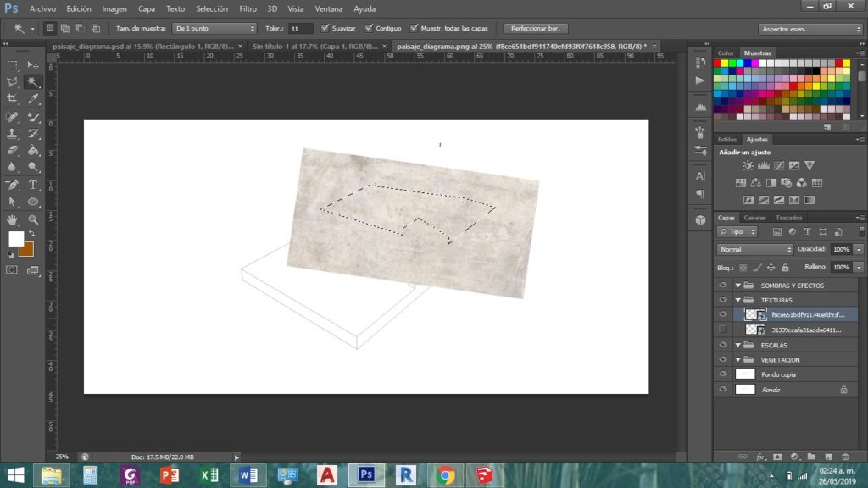
Task: Select the Crop tool
Action: pos(12,99)
